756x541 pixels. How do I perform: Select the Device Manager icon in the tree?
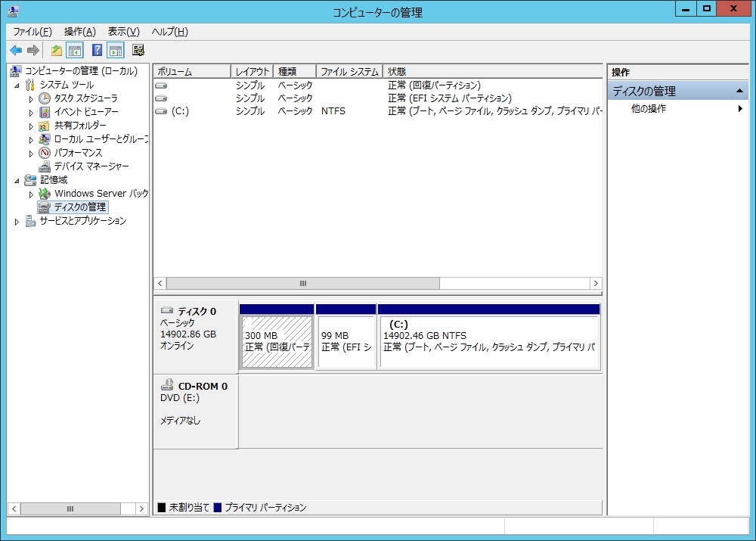click(x=45, y=166)
